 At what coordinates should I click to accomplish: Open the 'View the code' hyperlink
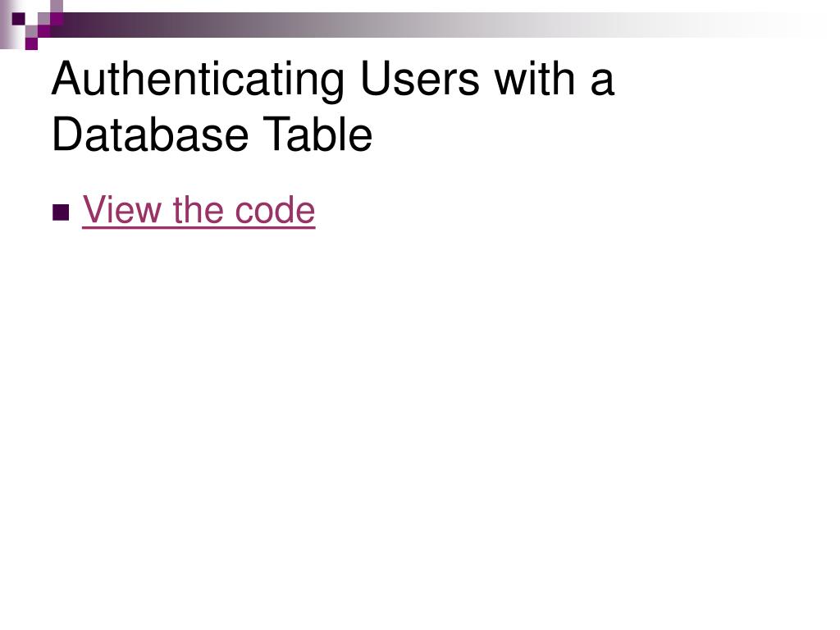[x=199, y=210]
